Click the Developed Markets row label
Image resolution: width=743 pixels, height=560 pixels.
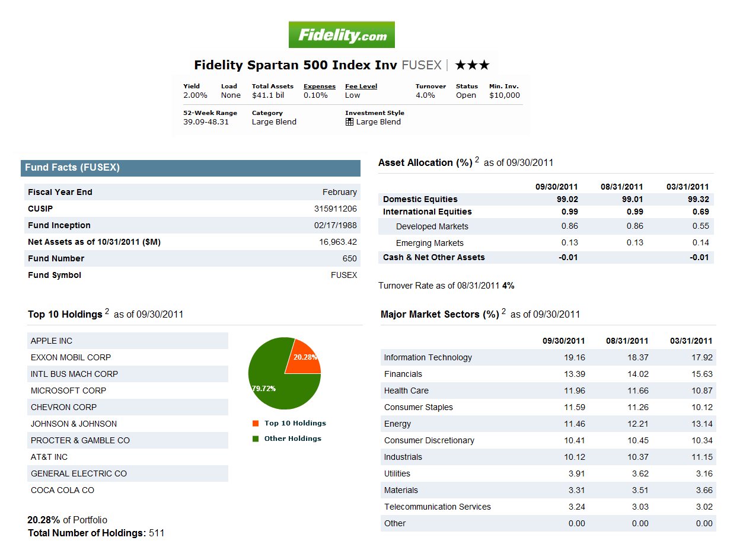pos(432,226)
